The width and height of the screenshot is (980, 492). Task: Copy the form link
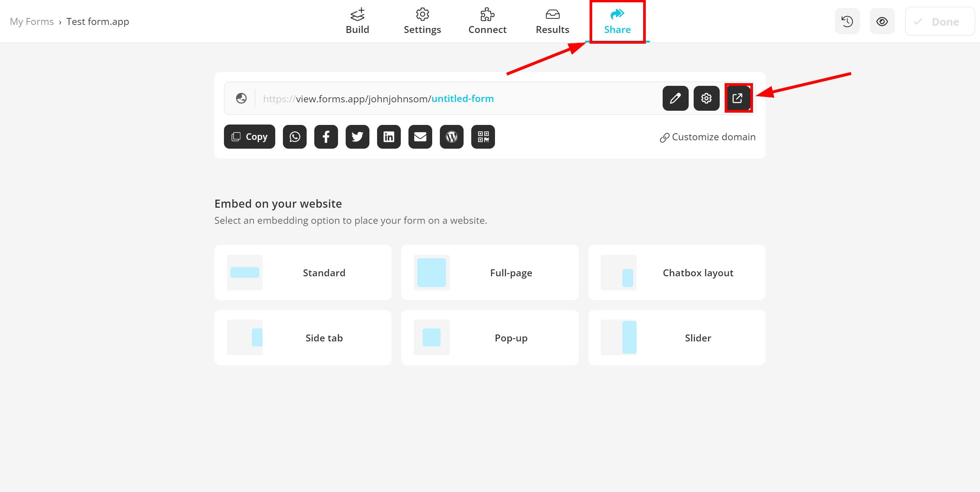click(x=250, y=137)
